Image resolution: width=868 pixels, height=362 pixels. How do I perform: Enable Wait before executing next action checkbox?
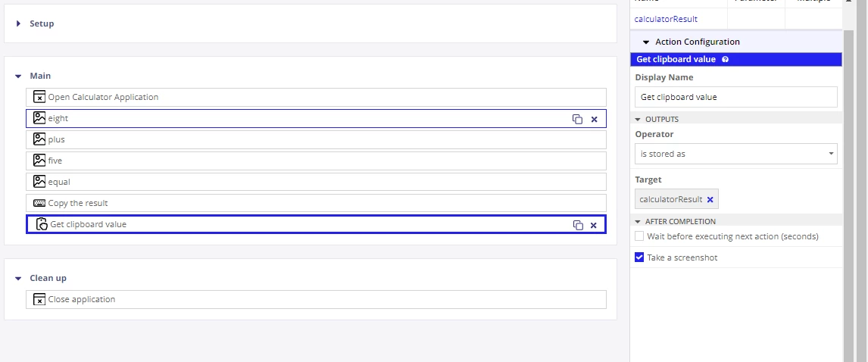point(639,236)
